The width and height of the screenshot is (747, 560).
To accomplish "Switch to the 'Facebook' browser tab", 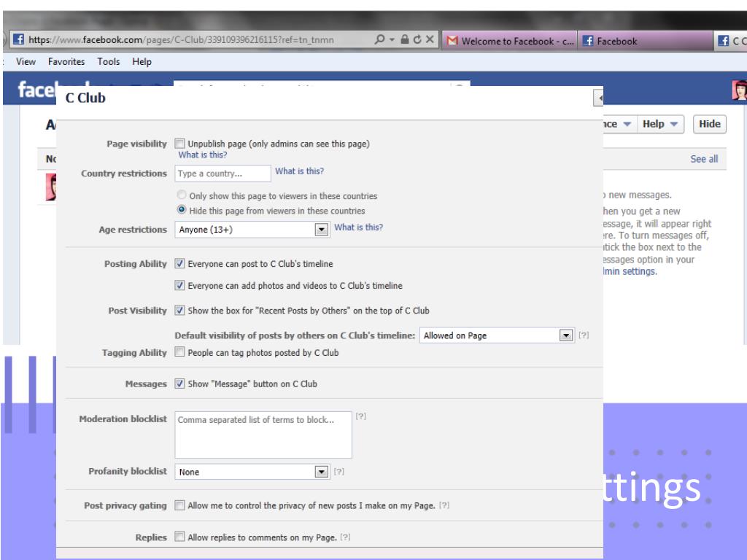I will (645, 41).
